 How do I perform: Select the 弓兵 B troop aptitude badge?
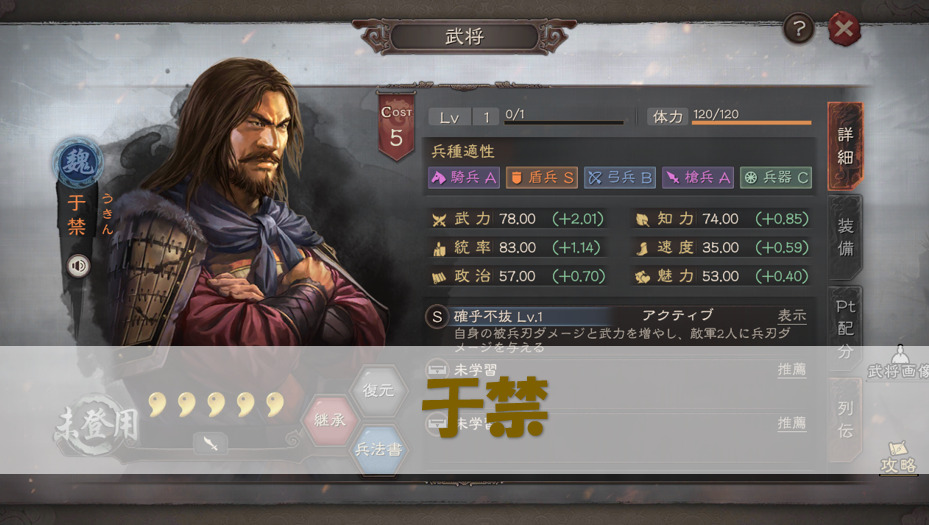point(620,177)
